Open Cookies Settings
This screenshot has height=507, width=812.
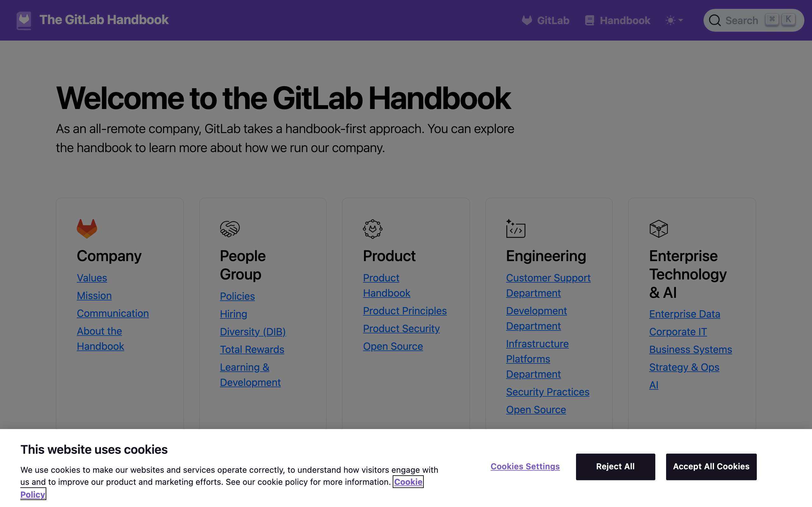(x=524, y=466)
